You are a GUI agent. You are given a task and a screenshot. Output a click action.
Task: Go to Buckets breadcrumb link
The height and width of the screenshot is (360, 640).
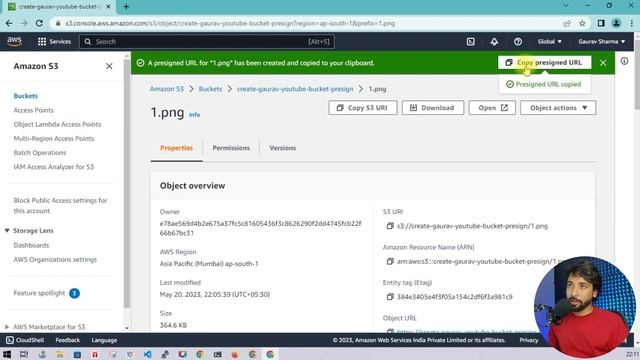click(x=210, y=89)
